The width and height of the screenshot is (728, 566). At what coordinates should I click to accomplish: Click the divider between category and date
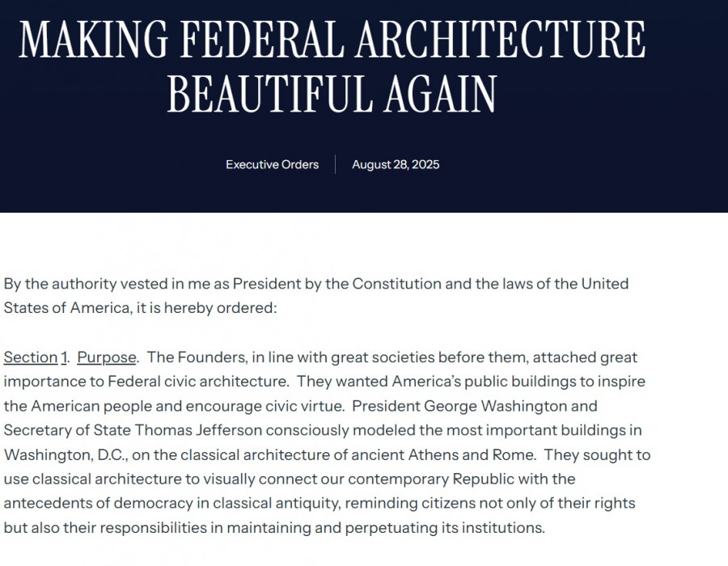click(336, 165)
